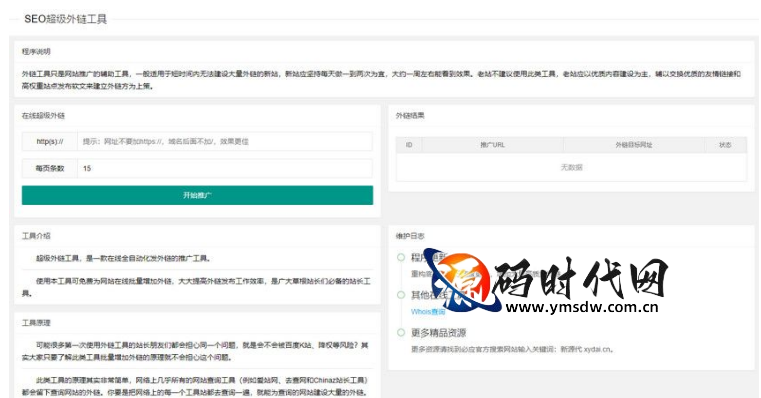Click the 无数据 empty table message
Screen dimensions: 761x398
(571, 167)
